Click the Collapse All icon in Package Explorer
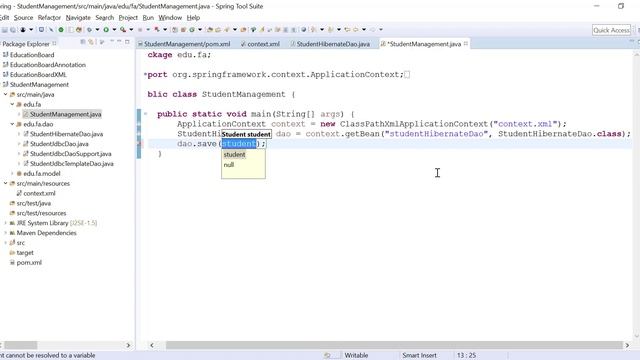This screenshot has height=360, width=640. coord(83,42)
